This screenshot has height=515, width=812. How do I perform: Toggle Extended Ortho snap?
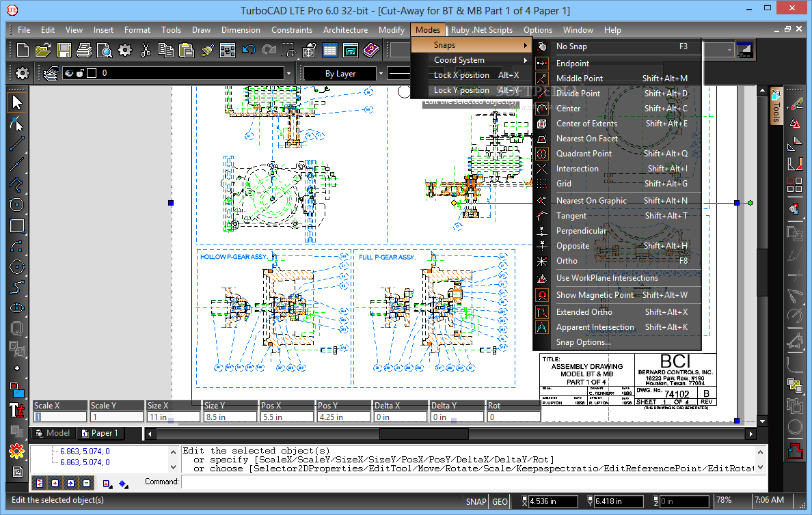tap(617, 312)
